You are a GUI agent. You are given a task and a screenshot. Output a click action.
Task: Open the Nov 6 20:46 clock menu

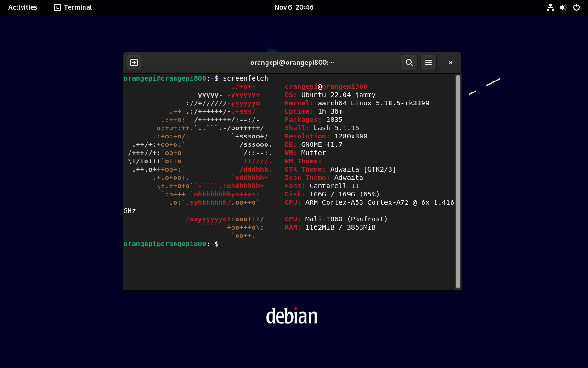pos(294,7)
